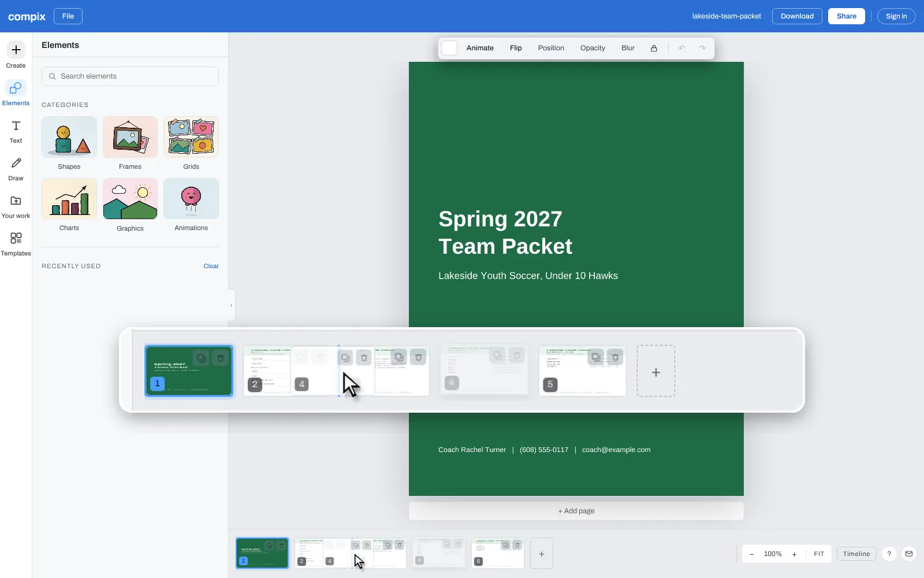The height and width of the screenshot is (578, 924).
Task: Select the Draw pencil tool
Action: coord(16,168)
